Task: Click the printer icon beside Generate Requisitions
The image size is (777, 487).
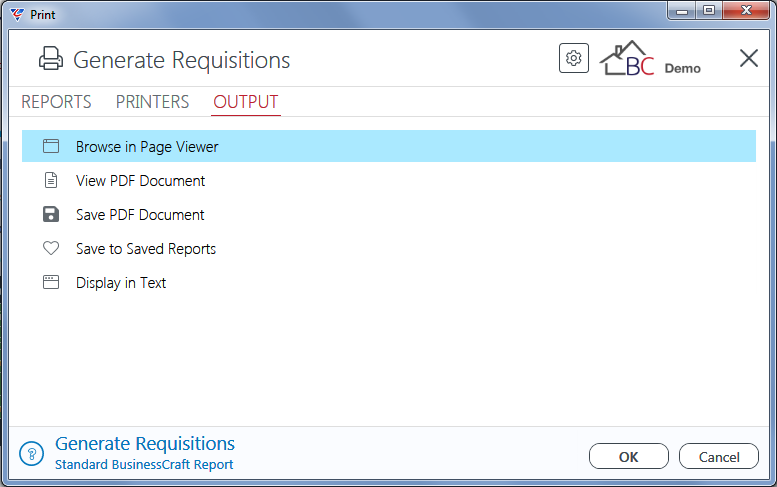Action: coord(51,58)
